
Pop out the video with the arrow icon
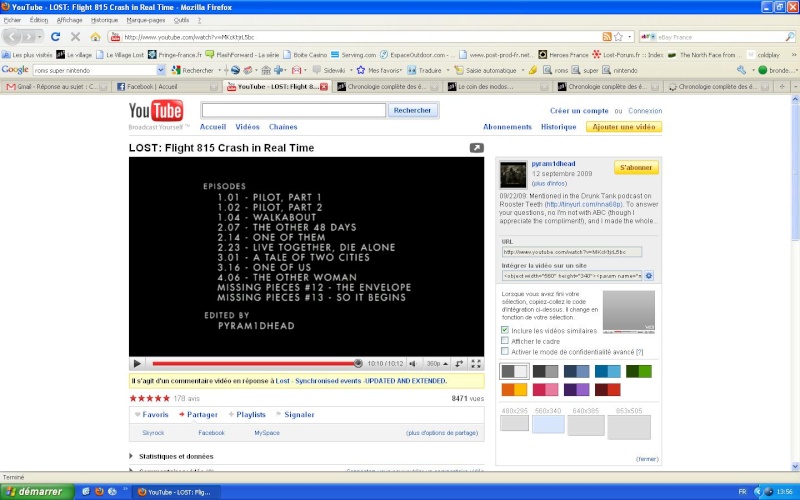(477, 147)
